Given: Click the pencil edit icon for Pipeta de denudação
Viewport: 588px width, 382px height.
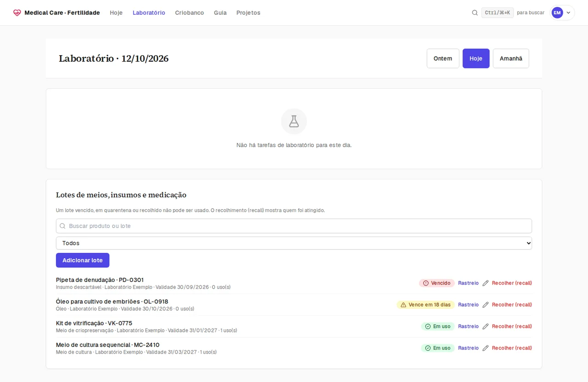Looking at the screenshot, I should pyautogui.click(x=486, y=283).
